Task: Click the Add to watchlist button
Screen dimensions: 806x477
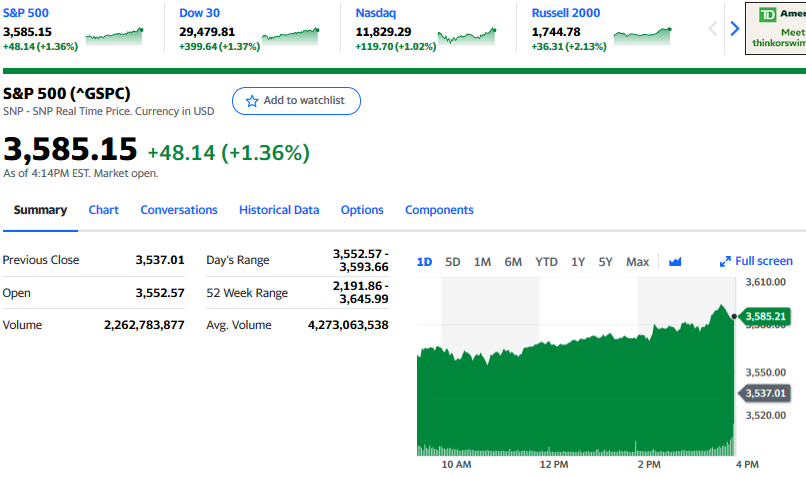Action: pos(296,101)
